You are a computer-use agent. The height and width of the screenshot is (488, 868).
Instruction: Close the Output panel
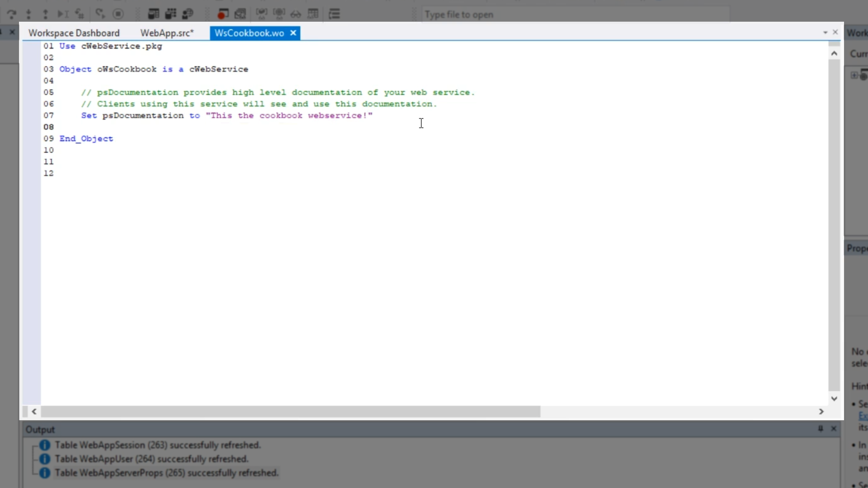click(834, 428)
